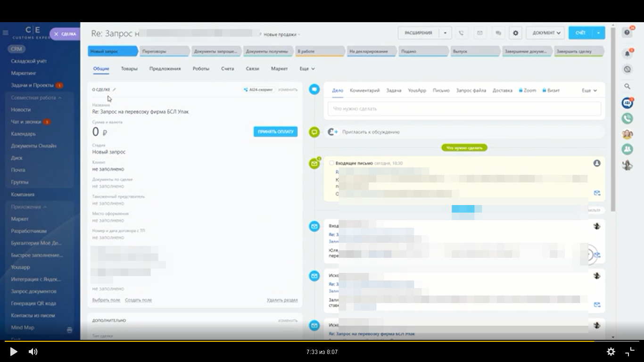Open the Счета tab

click(x=227, y=69)
